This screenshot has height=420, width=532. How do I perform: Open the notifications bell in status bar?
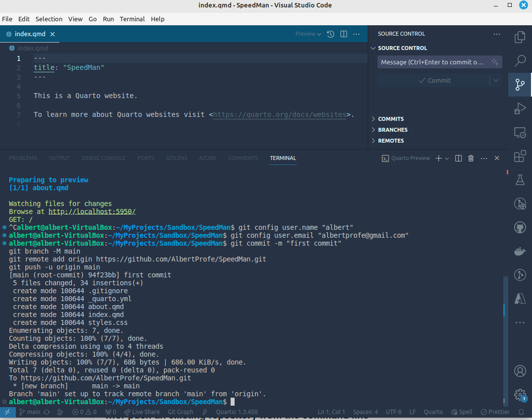coord(521,412)
